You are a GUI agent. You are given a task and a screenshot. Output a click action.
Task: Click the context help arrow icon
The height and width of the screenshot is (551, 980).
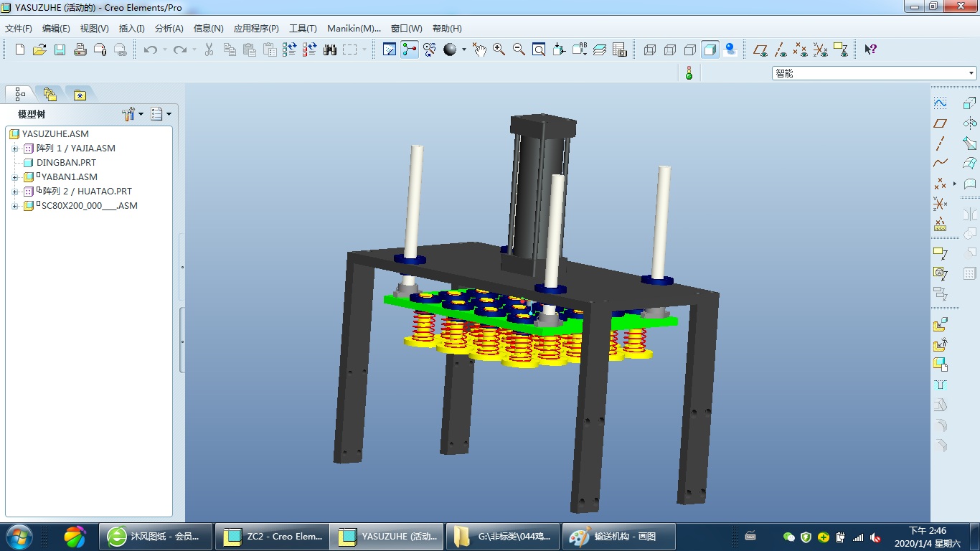tap(870, 50)
